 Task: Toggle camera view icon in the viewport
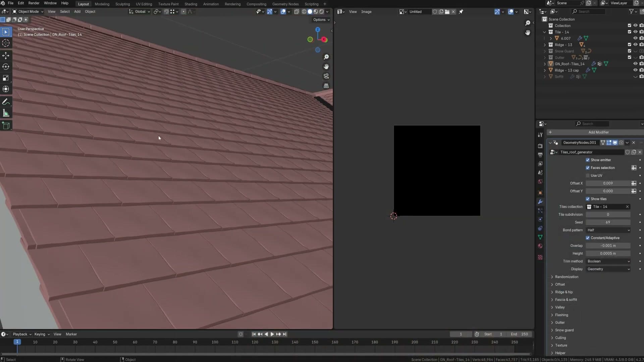pos(326,76)
